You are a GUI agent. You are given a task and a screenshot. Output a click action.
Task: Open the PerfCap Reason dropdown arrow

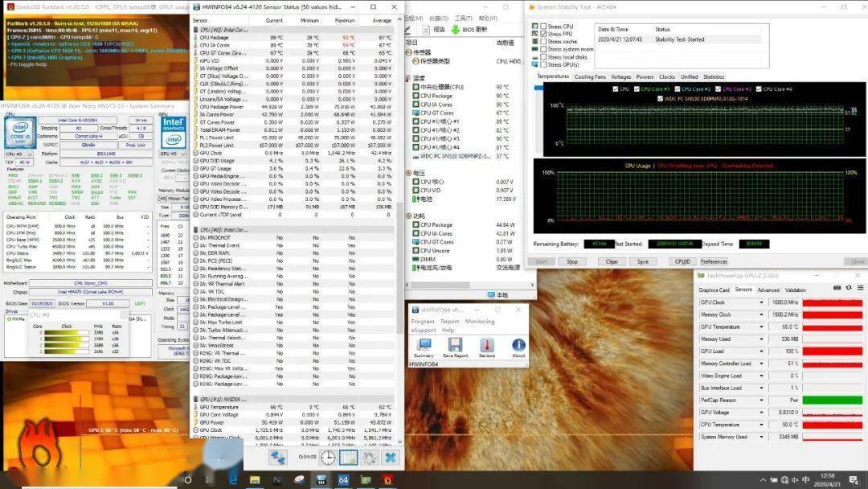point(761,400)
